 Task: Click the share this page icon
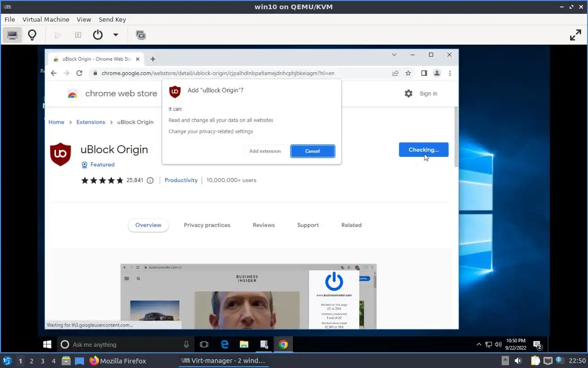click(395, 73)
